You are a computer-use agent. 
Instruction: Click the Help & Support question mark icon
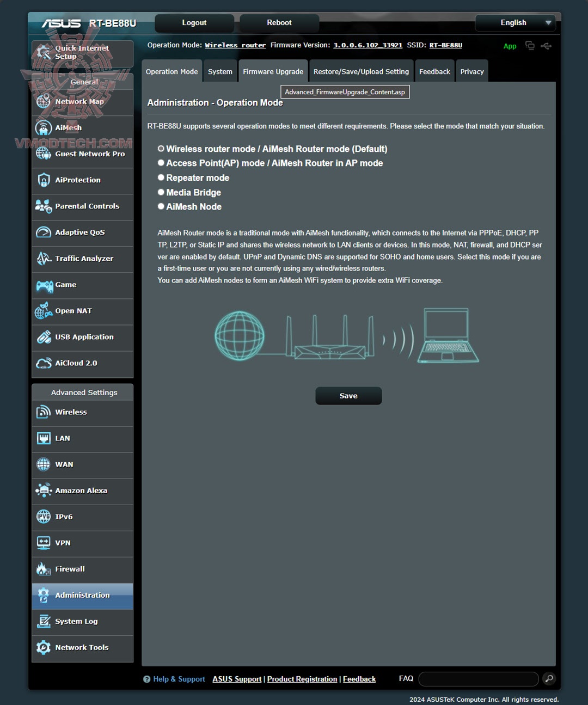pos(146,679)
